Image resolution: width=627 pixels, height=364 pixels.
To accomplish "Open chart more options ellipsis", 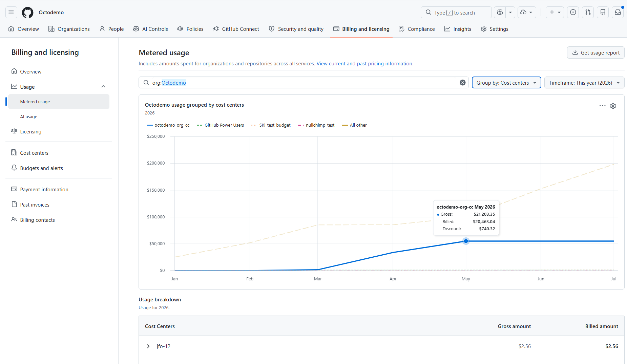I will tap(602, 106).
